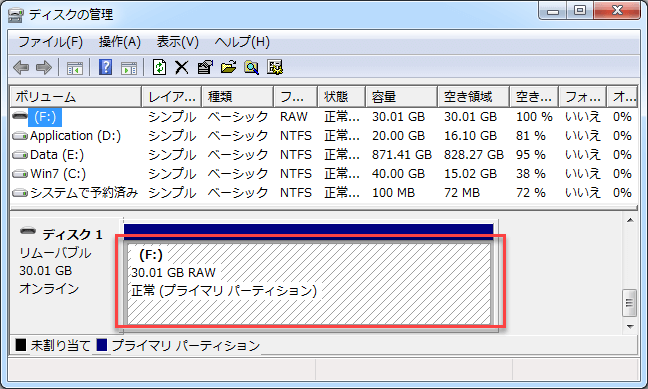Click the 100 MB capacity cell
Screen dimensions: 648x389
tap(393, 193)
